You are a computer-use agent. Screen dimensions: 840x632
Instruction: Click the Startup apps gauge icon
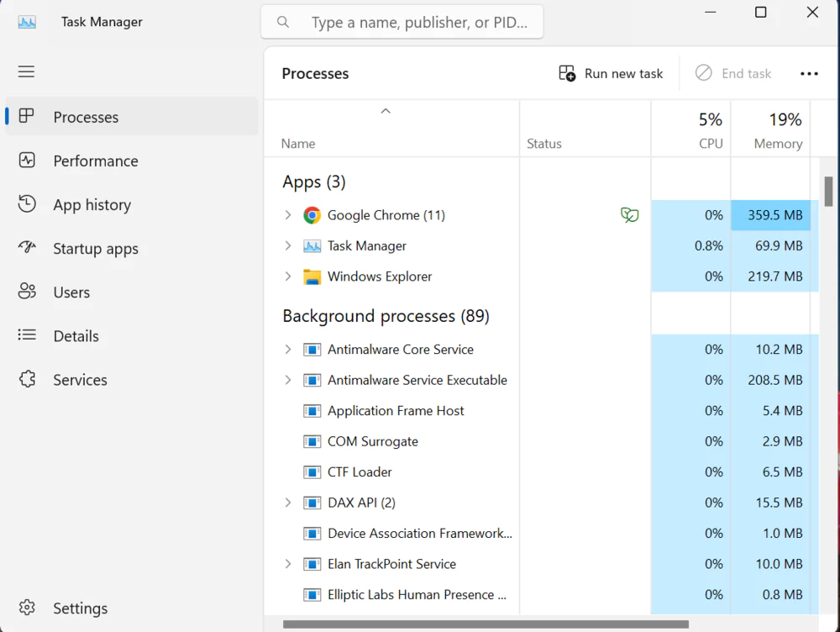click(27, 247)
